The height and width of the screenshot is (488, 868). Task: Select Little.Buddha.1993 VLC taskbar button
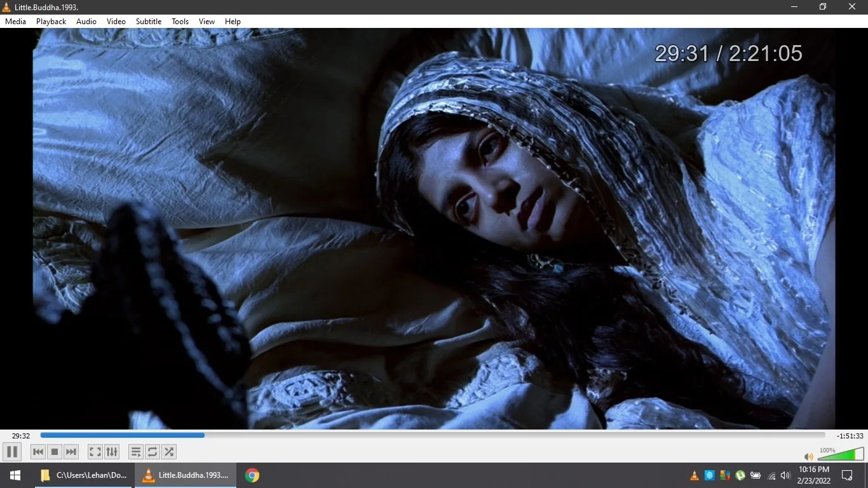[185, 475]
